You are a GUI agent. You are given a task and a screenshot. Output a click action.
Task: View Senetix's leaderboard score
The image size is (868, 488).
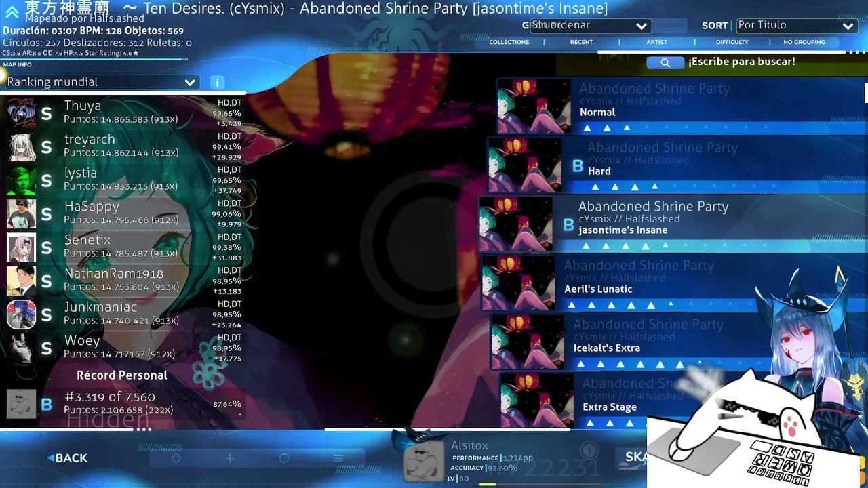[x=124, y=247]
